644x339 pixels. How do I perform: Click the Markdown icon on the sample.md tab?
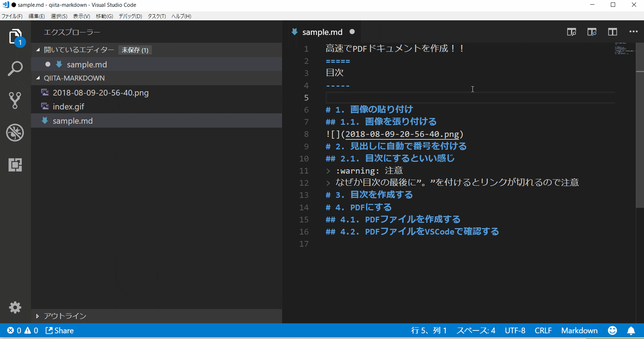pyautogui.click(x=295, y=32)
